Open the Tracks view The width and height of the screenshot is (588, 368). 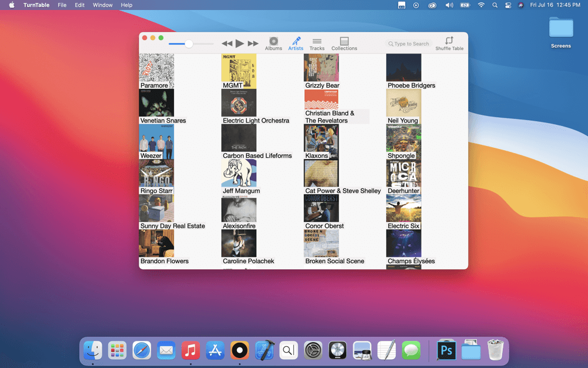317,44
